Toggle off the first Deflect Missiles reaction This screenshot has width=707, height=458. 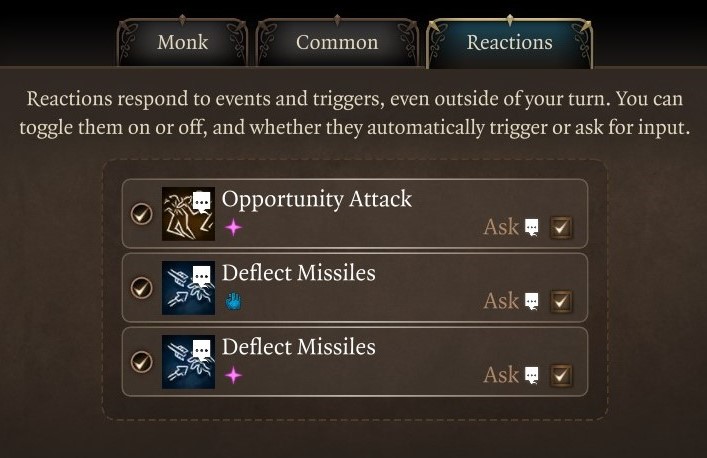[142, 288]
